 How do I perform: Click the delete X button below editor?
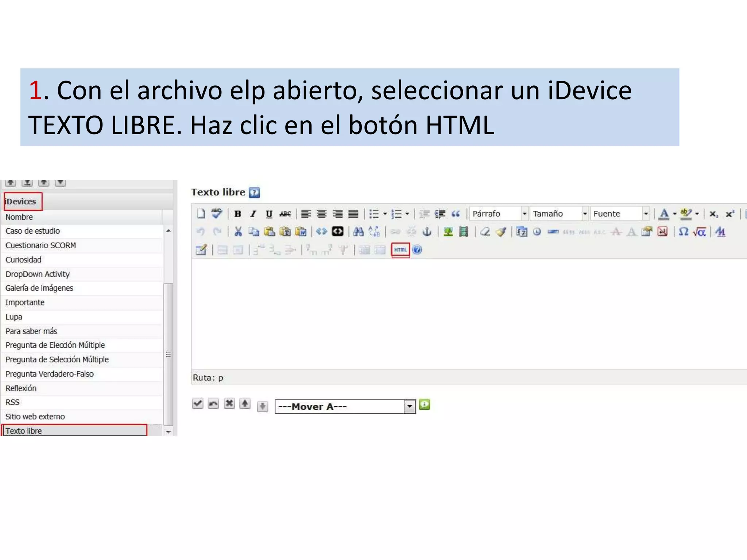click(x=229, y=404)
